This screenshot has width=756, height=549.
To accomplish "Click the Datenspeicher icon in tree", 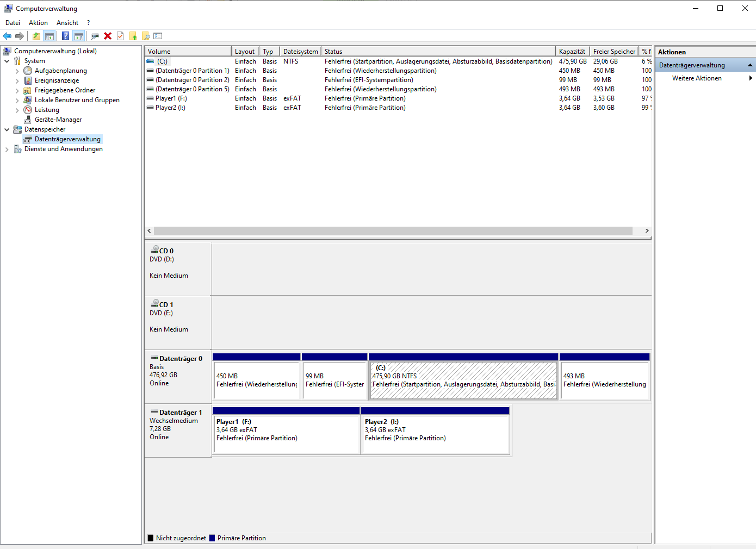I will [x=17, y=129].
